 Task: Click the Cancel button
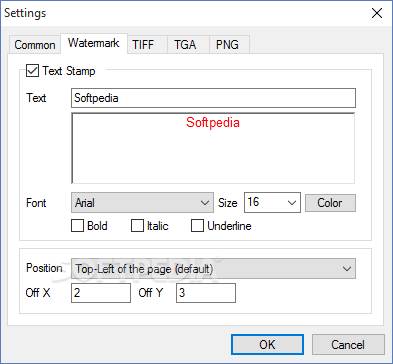348,345
